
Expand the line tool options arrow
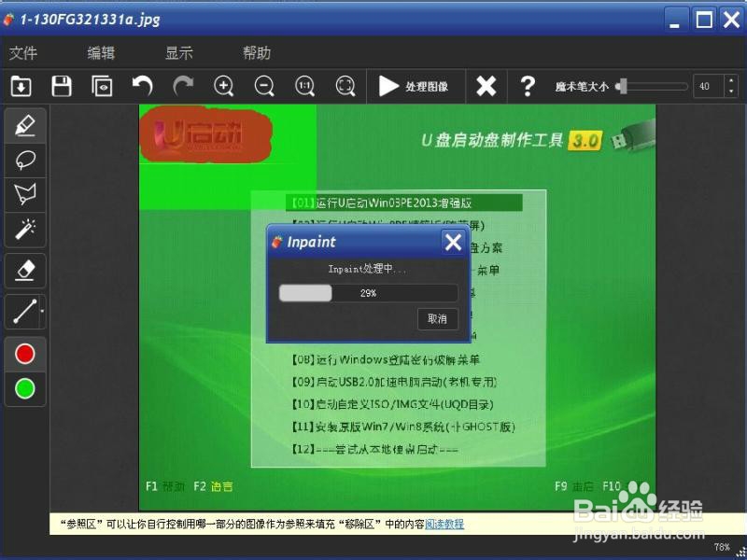(x=42, y=312)
